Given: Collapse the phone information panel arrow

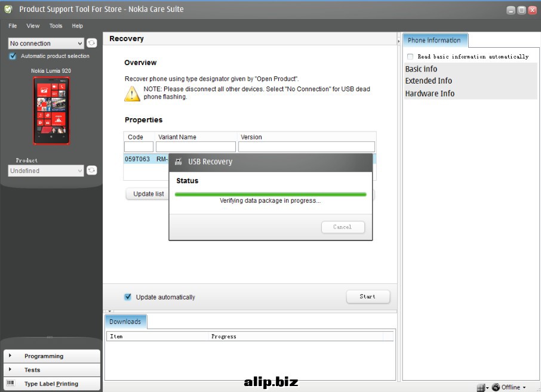Looking at the screenshot, I should (x=399, y=41).
